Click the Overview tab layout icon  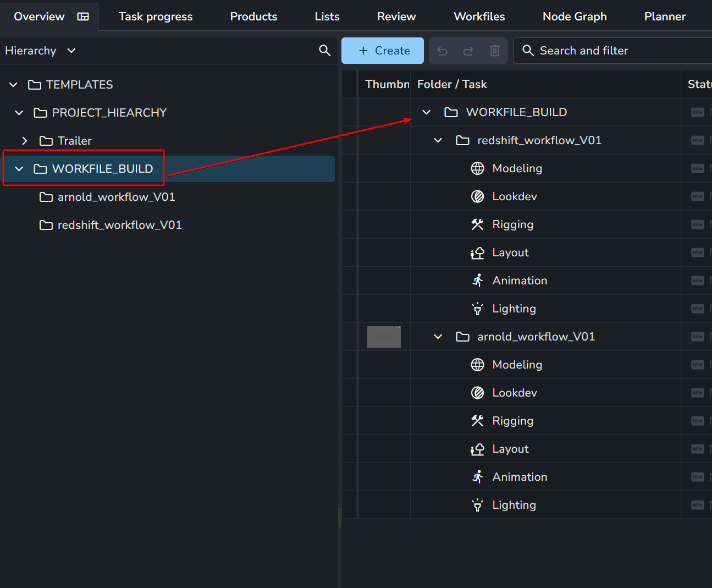pos(83,17)
